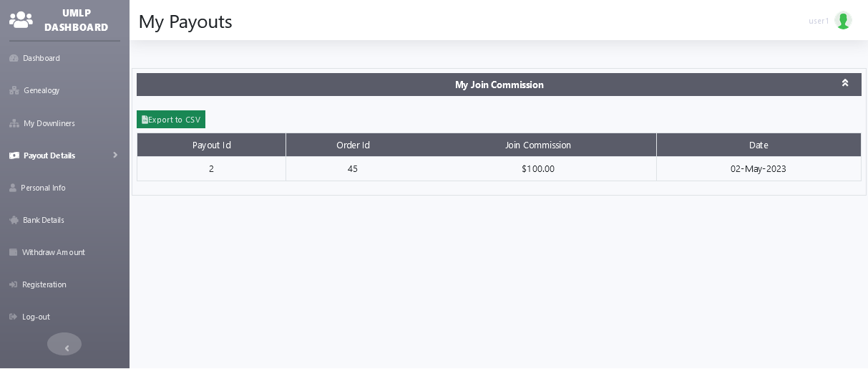Screen dimensions: 868x369
Task: Click the Dashboard gauge icon in sidebar
Action: 14,58
